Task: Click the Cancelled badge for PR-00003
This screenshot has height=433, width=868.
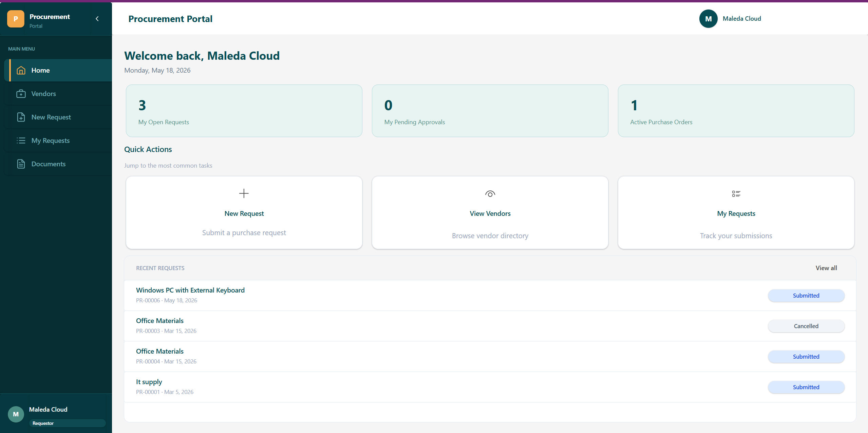Action: pos(806,326)
